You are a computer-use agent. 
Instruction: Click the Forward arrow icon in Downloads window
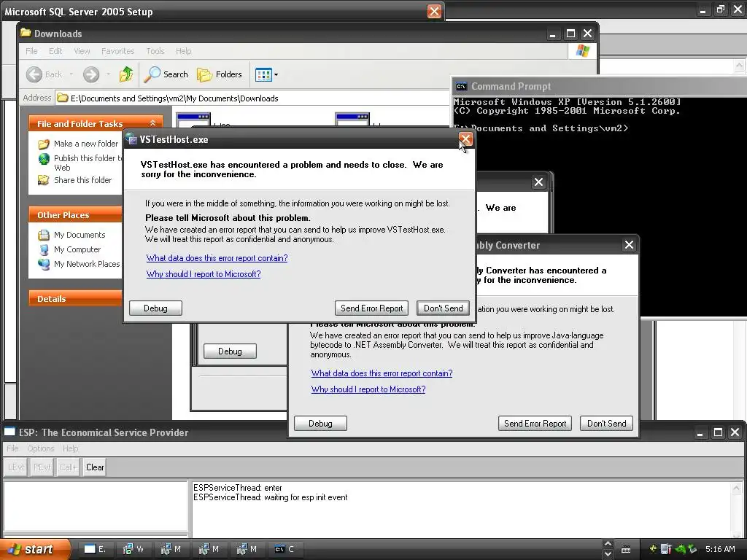pyautogui.click(x=91, y=74)
